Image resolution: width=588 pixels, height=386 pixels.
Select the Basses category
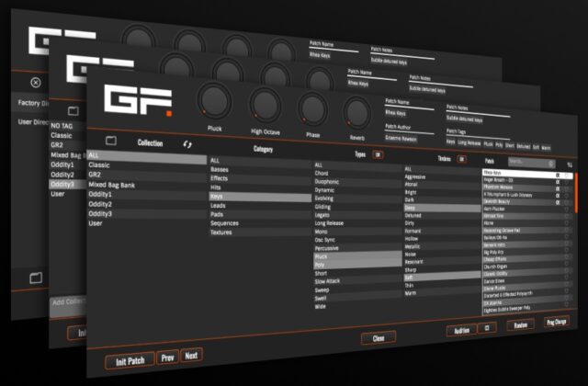260,169
